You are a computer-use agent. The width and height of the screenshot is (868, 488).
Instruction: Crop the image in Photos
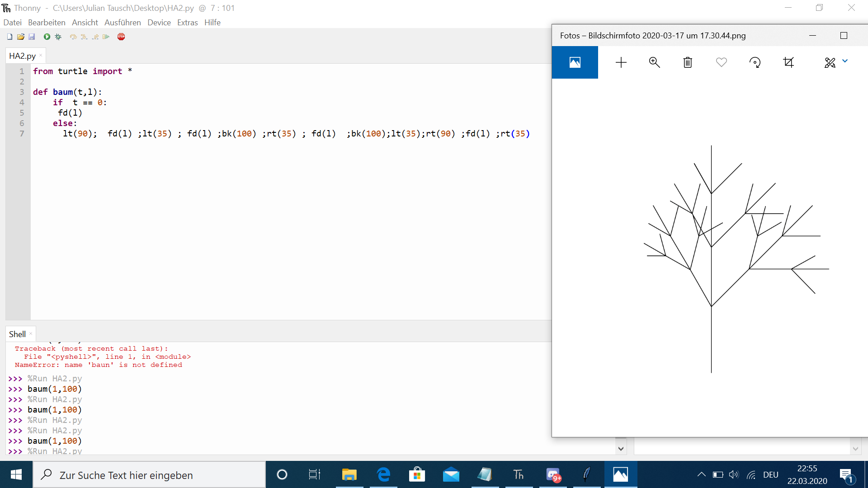(788, 62)
